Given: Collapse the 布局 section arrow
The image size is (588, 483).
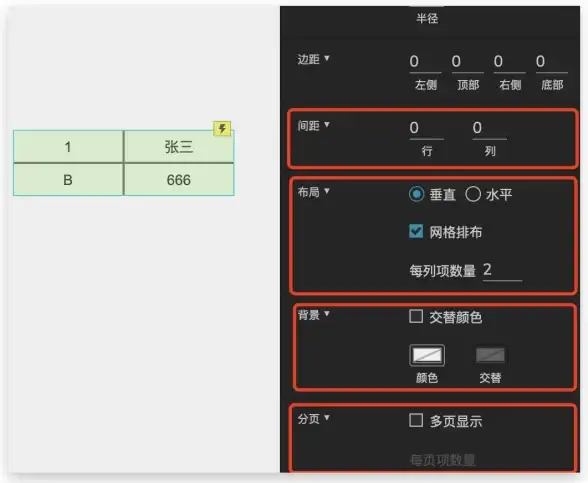Looking at the screenshot, I should pos(327,191).
